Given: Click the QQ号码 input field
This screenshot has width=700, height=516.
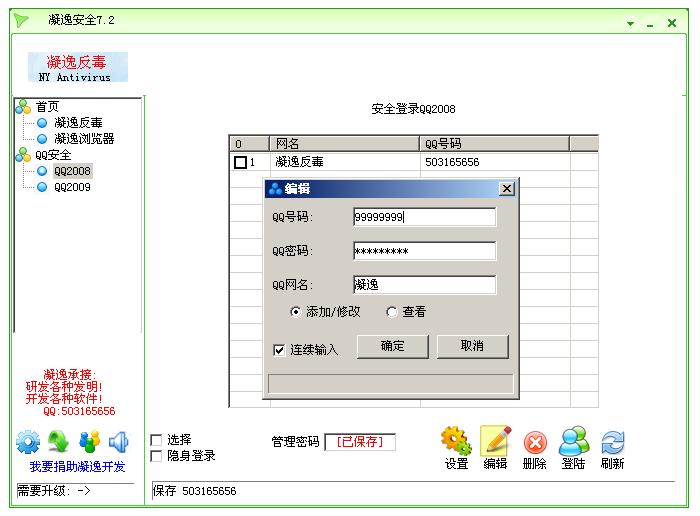Looking at the screenshot, I should [424, 217].
